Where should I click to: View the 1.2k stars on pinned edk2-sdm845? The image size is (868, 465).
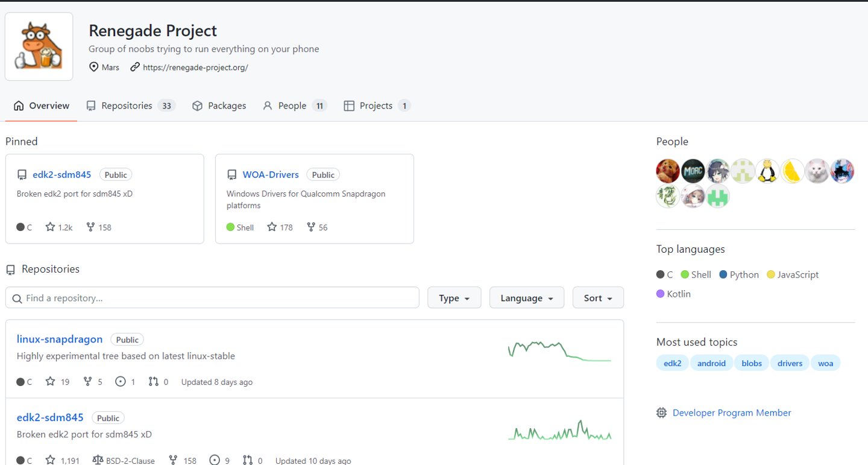click(59, 227)
